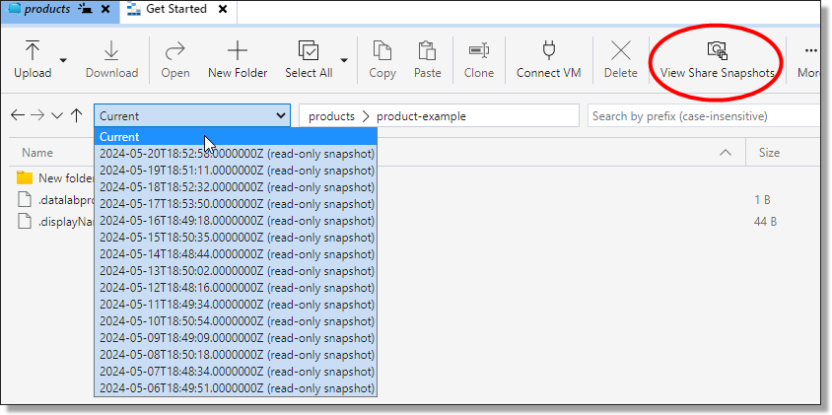Click the 1 B size cell
832x415 pixels.
[762, 200]
